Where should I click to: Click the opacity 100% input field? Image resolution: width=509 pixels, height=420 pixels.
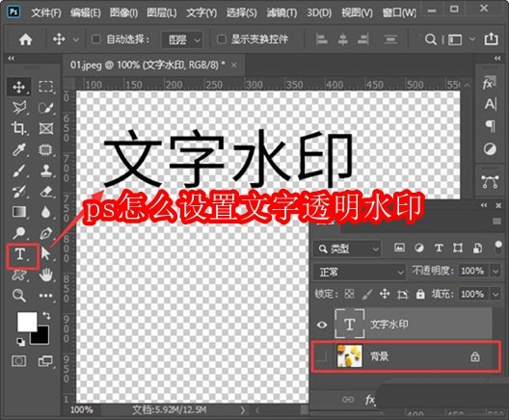pos(472,271)
